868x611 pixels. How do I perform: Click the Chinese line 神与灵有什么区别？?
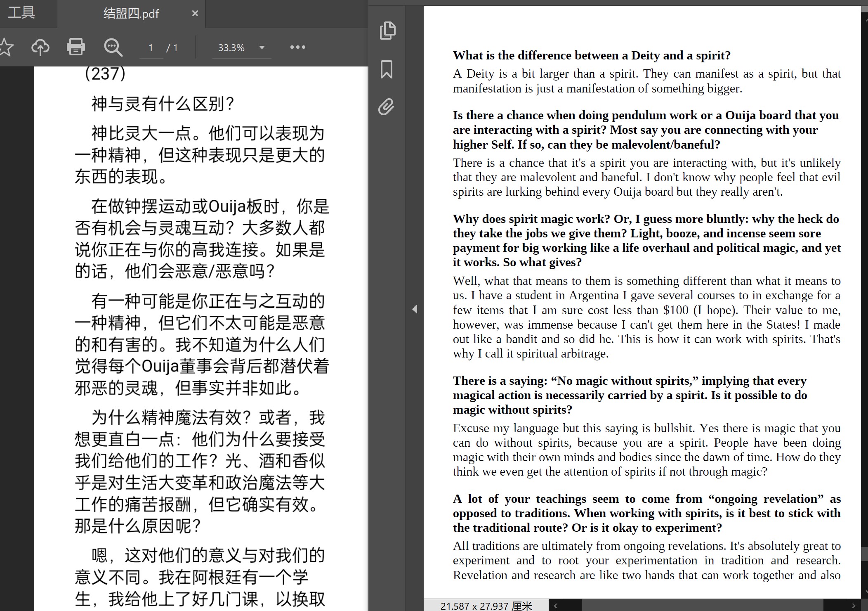point(163,104)
